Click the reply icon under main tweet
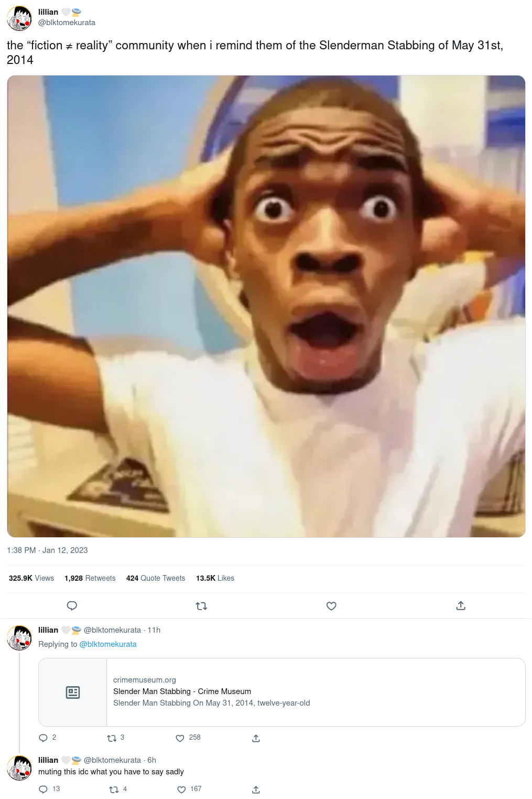 coord(72,606)
